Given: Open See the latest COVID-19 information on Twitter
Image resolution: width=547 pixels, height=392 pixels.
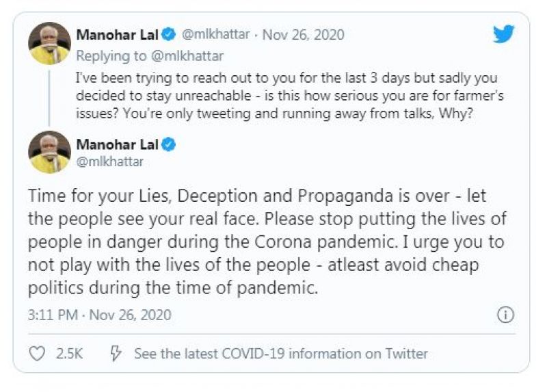Looking at the screenshot, I should coord(280,354).
